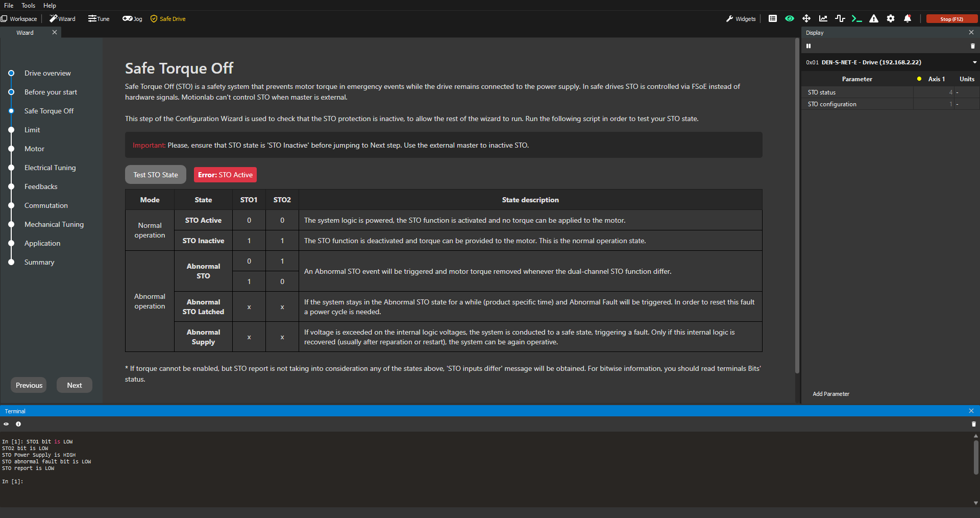Clear the Display panel with trash icon

coord(972,46)
